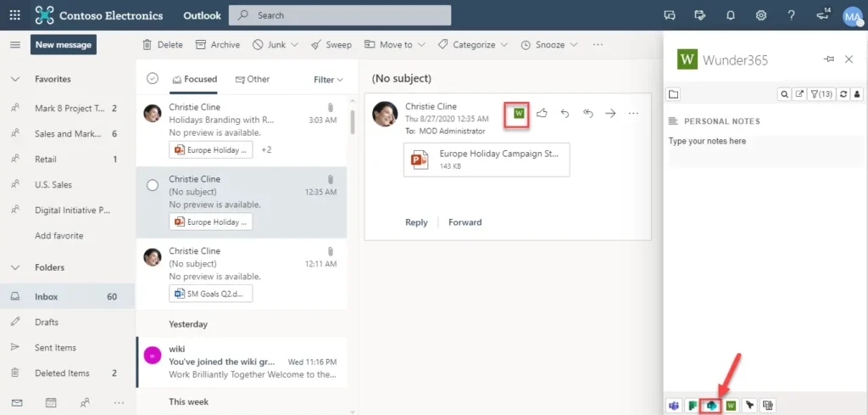Click the New message button

coord(64,45)
